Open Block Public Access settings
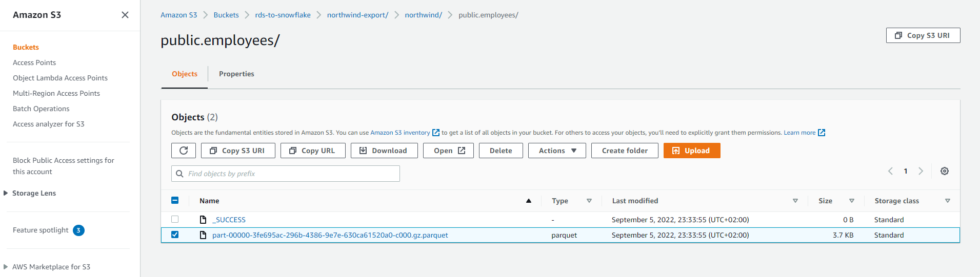 tap(64, 166)
